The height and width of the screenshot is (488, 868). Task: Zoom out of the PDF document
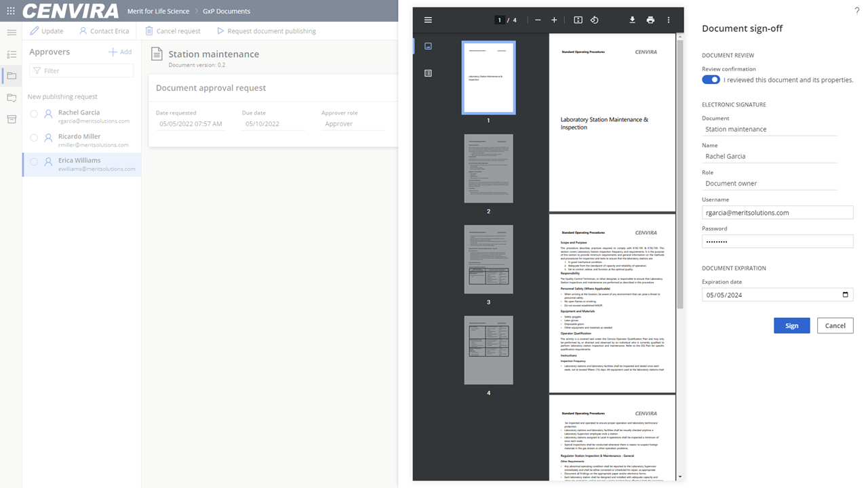538,20
